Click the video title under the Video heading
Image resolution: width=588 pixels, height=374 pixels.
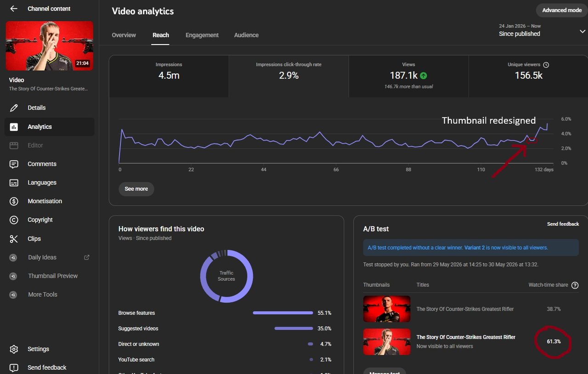48,89
